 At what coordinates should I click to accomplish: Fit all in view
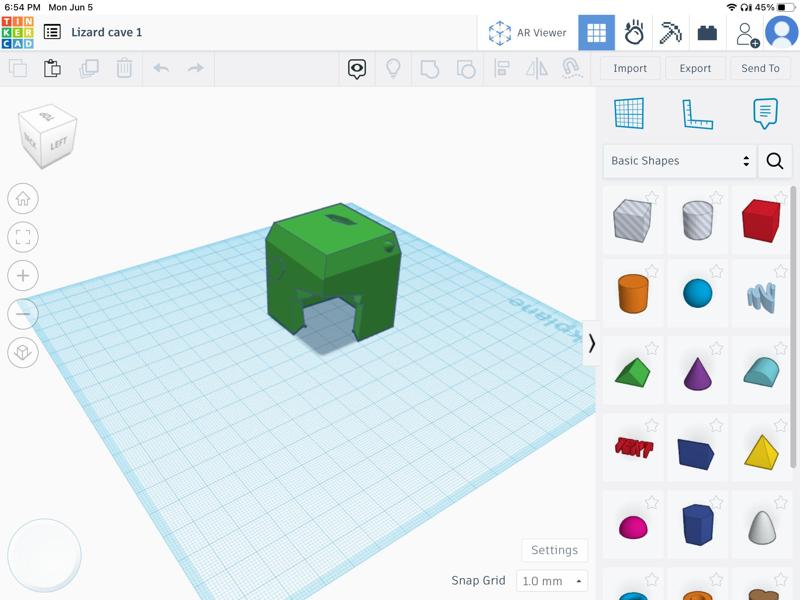23,237
